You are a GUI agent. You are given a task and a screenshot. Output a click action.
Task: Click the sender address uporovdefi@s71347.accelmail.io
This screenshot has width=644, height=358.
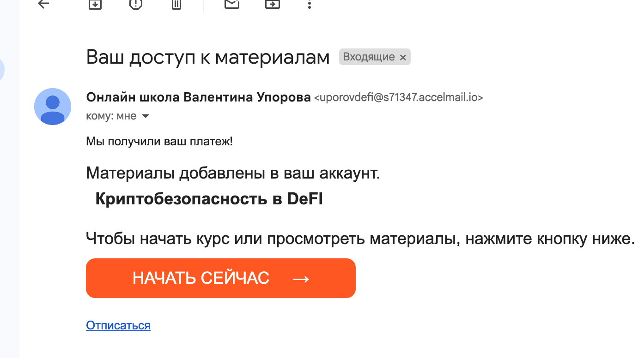point(398,98)
